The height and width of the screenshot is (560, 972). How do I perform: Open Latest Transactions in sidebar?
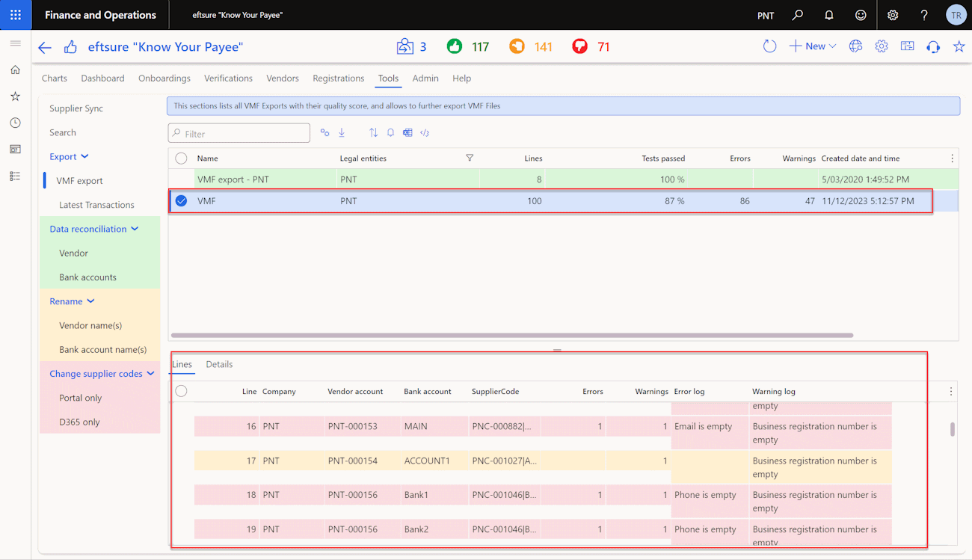click(96, 205)
